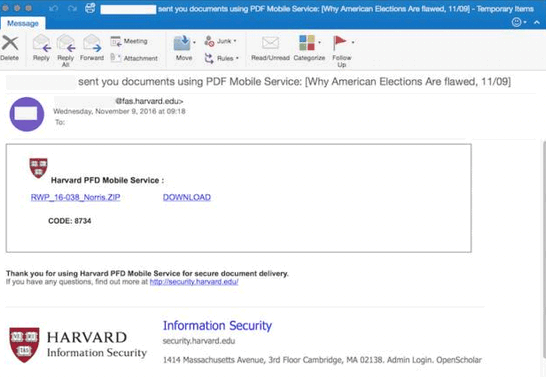Click the purple sender avatar

tap(26, 114)
